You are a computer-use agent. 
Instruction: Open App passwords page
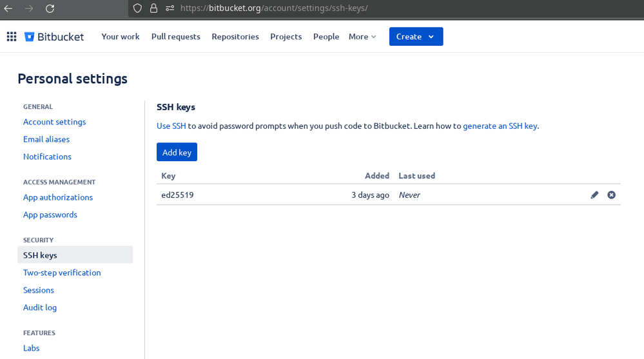click(50, 215)
